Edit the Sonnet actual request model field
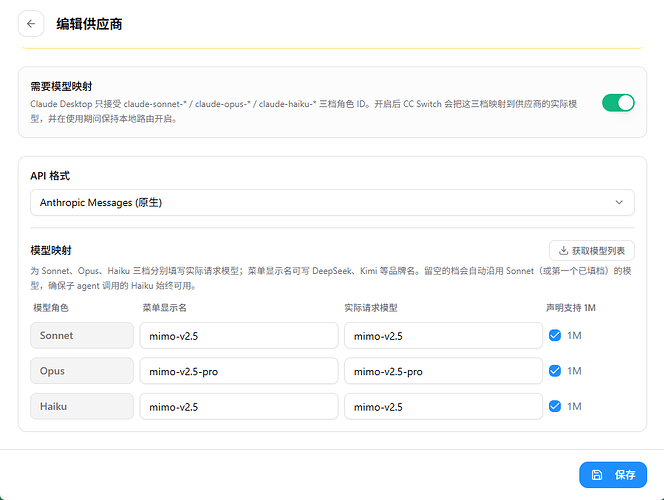Image resolution: width=664 pixels, height=500 pixels. (x=443, y=336)
